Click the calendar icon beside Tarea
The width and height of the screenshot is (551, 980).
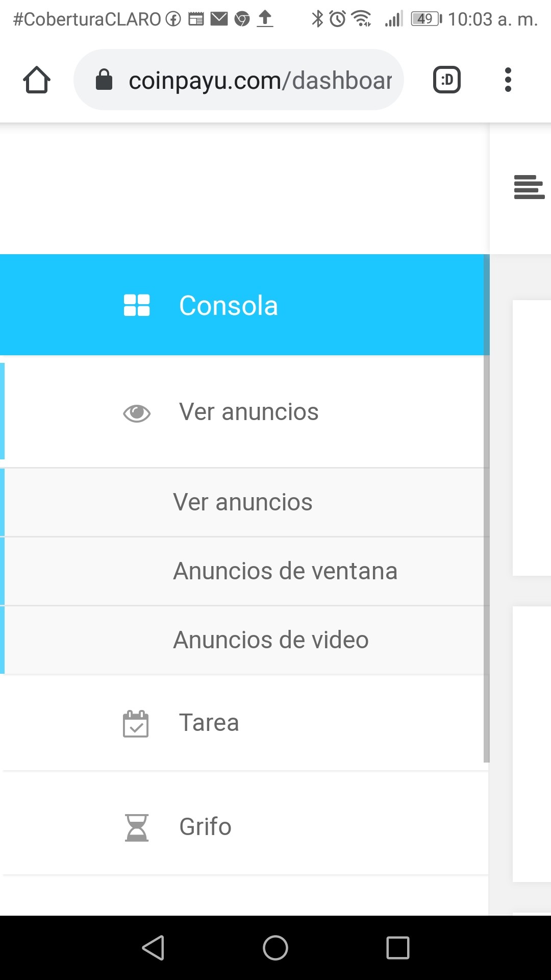136,723
